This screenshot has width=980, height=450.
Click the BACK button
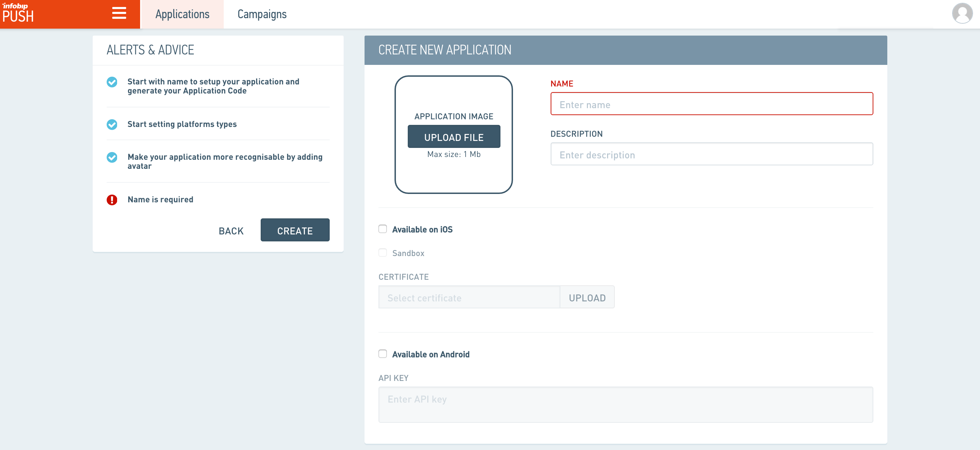click(x=231, y=231)
